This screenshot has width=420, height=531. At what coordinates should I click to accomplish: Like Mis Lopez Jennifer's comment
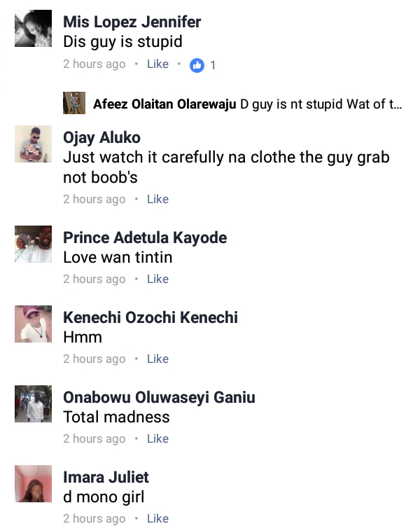157,64
